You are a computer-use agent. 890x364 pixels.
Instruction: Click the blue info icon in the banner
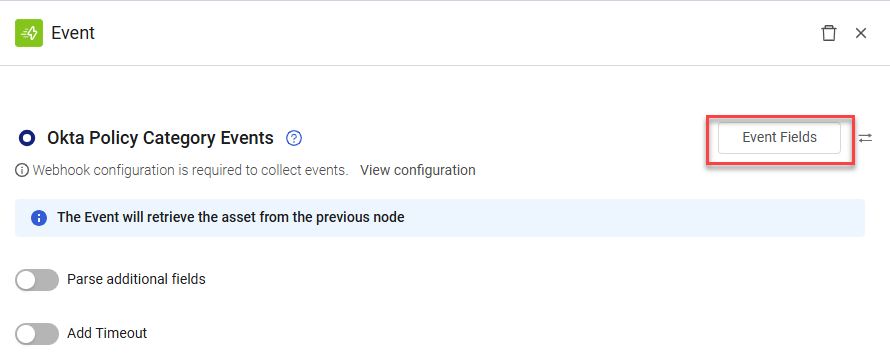pyautogui.click(x=39, y=217)
